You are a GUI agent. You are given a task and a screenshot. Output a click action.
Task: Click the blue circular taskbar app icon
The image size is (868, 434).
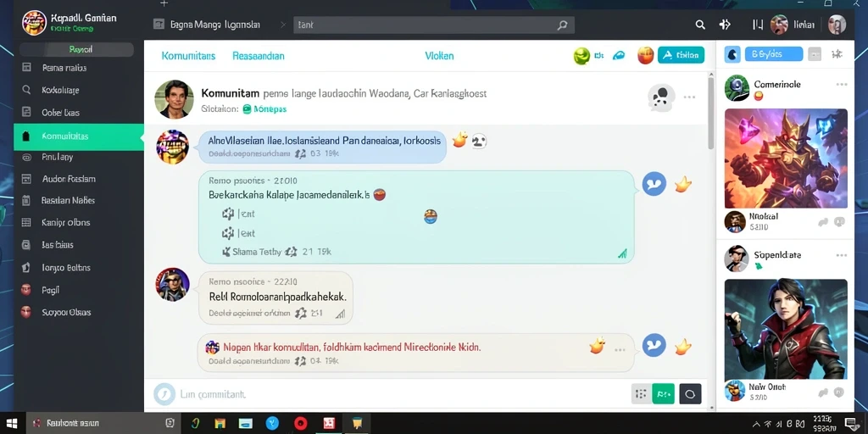(x=272, y=424)
